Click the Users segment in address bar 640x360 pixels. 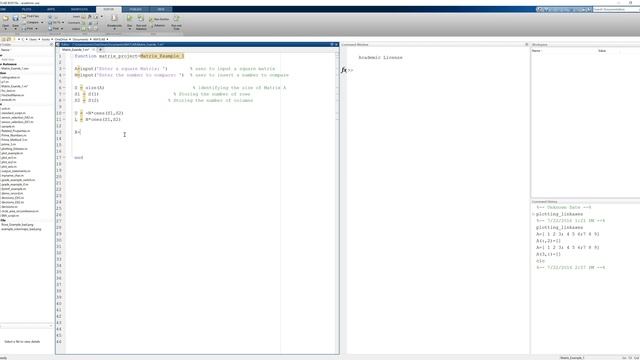pos(33,39)
